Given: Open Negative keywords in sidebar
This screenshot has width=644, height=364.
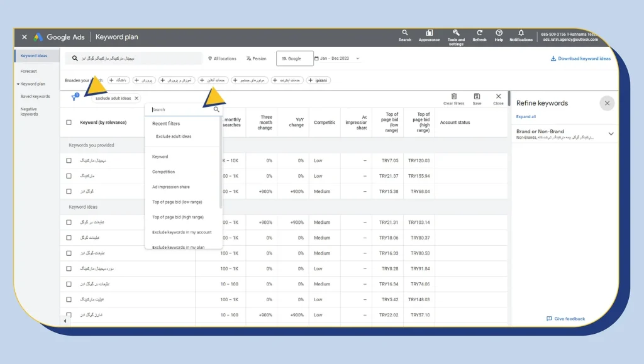Looking at the screenshot, I should pyautogui.click(x=29, y=112).
